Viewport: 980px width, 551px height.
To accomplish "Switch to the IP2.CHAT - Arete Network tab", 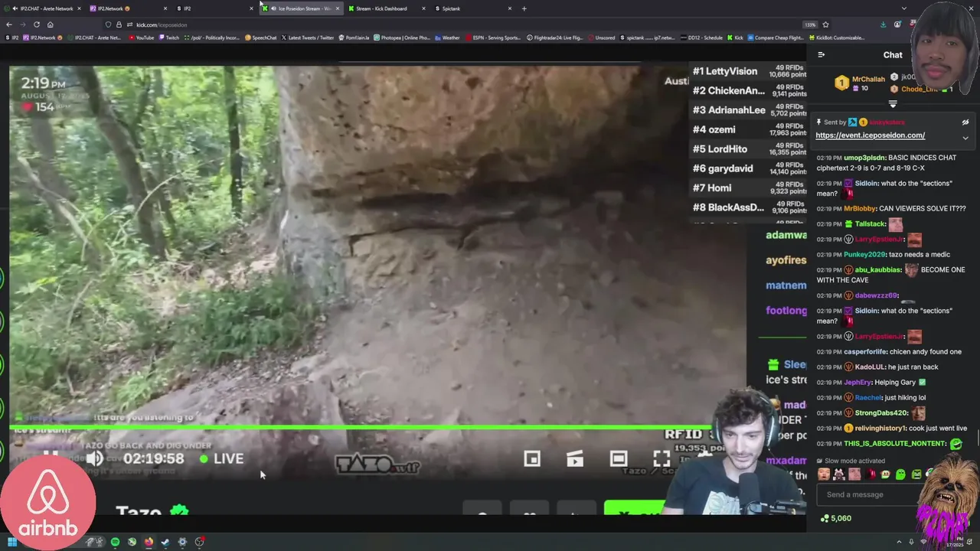I will click(43, 8).
